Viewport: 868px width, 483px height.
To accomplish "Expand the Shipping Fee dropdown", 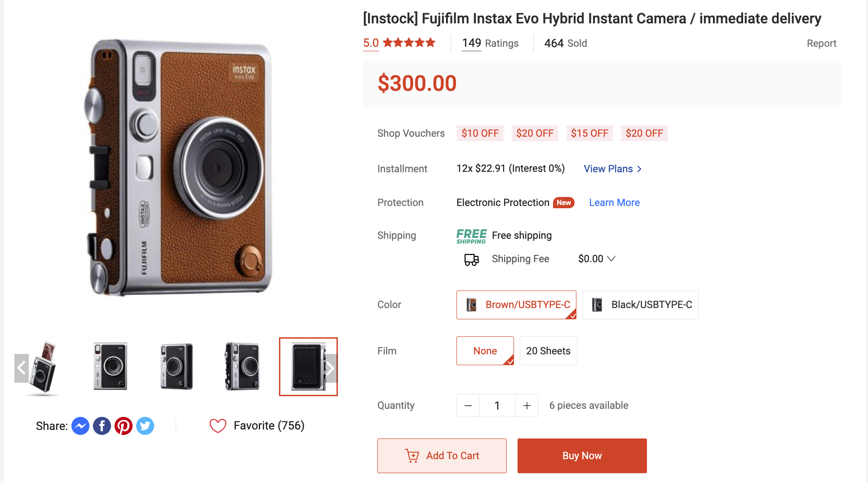I will point(611,259).
